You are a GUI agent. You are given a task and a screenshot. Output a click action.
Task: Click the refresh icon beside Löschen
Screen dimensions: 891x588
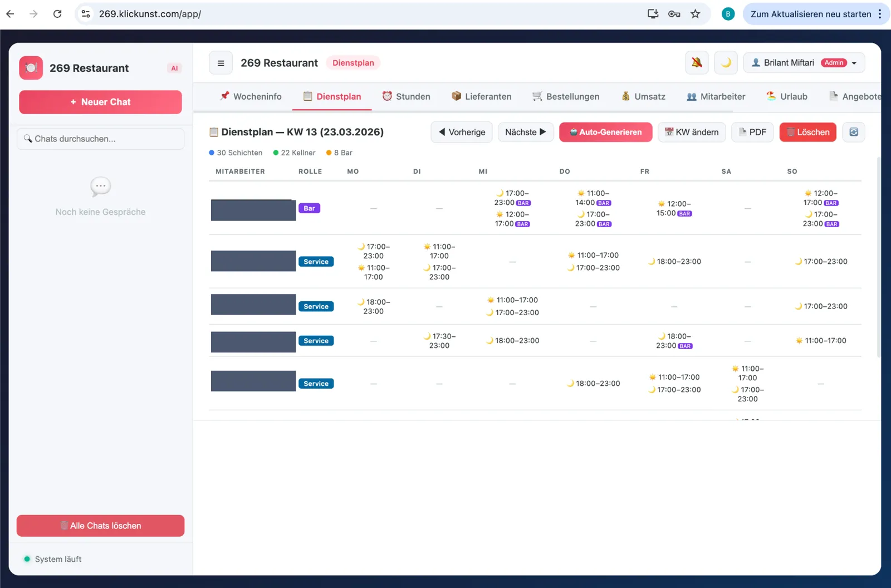click(x=854, y=132)
